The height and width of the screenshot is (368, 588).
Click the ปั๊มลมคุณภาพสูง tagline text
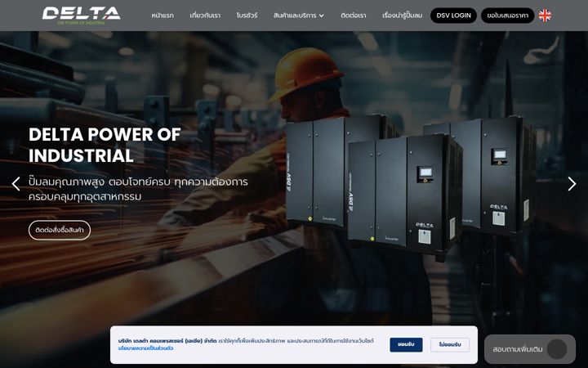click(138, 189)
